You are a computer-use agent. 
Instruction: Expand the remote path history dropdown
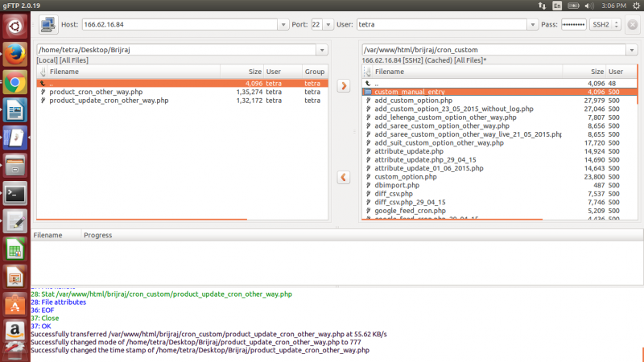(x=632, y=50)
